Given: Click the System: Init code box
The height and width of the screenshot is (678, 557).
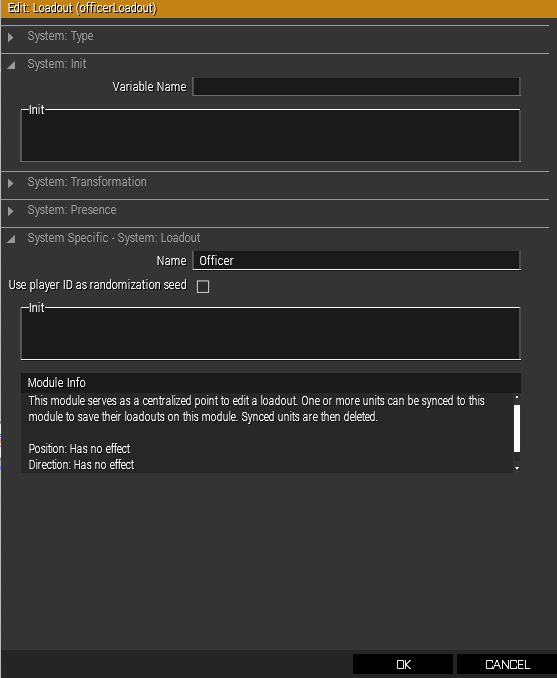Looking at the screenshot, I should click(x=270, y=136).
